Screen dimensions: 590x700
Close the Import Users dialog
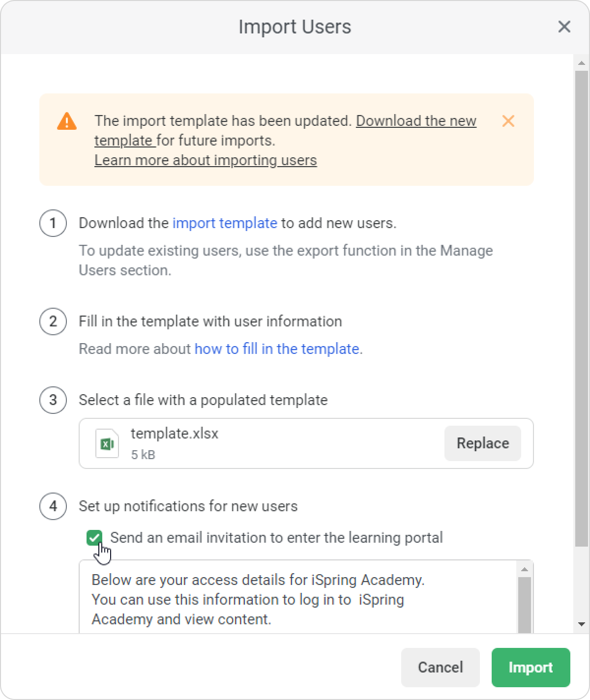564,27
